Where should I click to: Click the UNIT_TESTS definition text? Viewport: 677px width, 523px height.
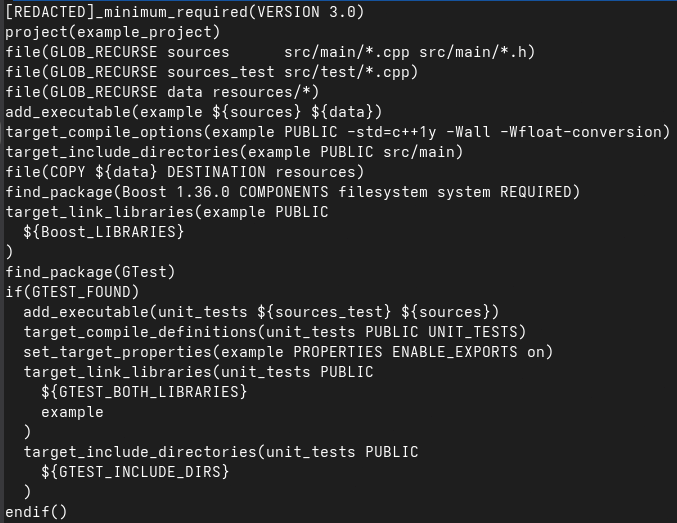[473, 332]
